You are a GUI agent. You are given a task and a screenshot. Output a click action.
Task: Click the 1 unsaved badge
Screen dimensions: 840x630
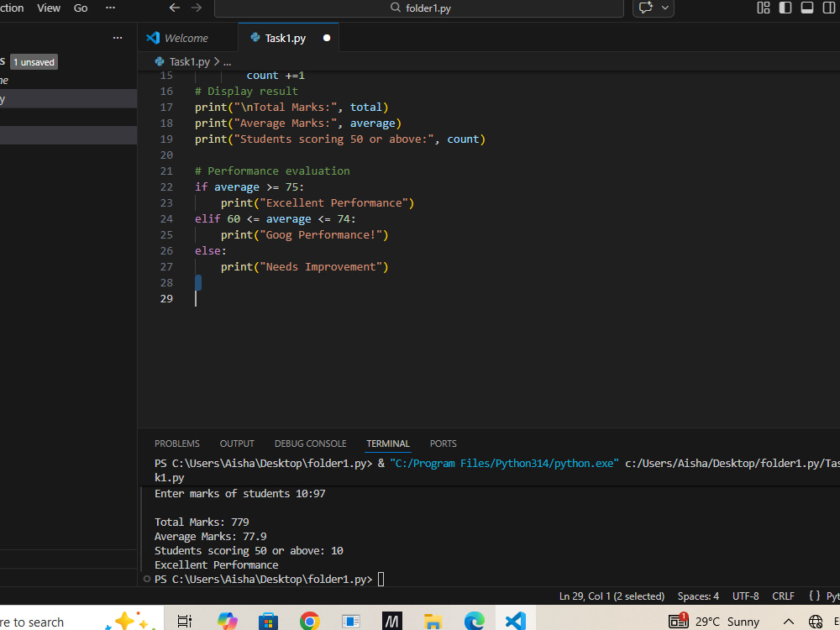pyautogui.click(x=34, y=62)
